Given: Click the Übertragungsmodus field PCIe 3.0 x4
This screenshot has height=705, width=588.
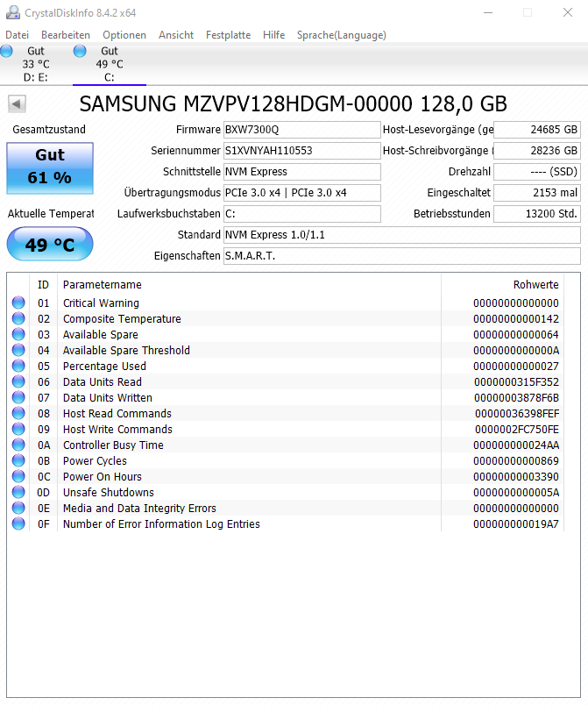Looking at the screenshot, I should point(301,193).
